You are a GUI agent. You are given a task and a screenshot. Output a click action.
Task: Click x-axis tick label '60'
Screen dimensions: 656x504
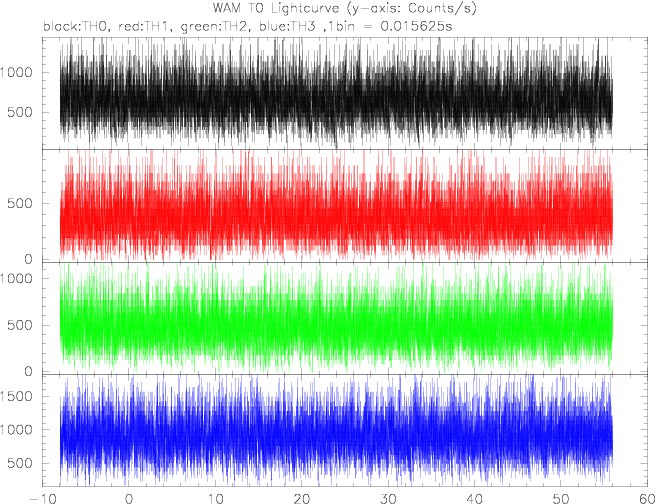pyautogui.click(x=647, y=498)
